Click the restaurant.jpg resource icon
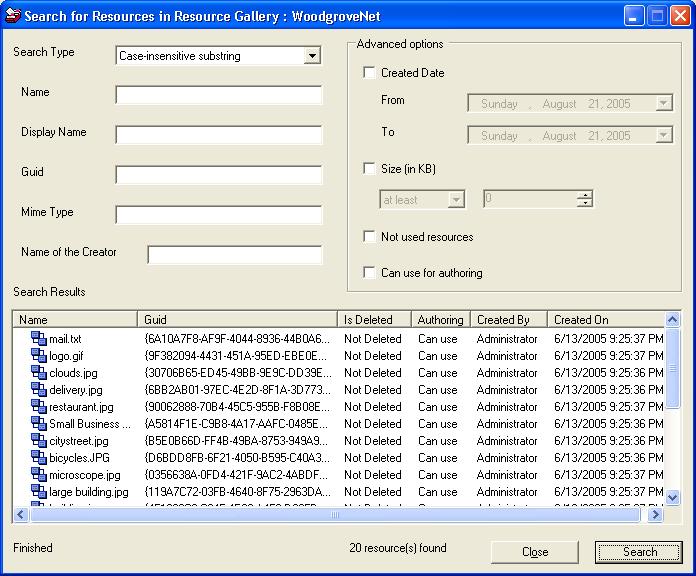696x576 pixels. [x=39, y=407]
